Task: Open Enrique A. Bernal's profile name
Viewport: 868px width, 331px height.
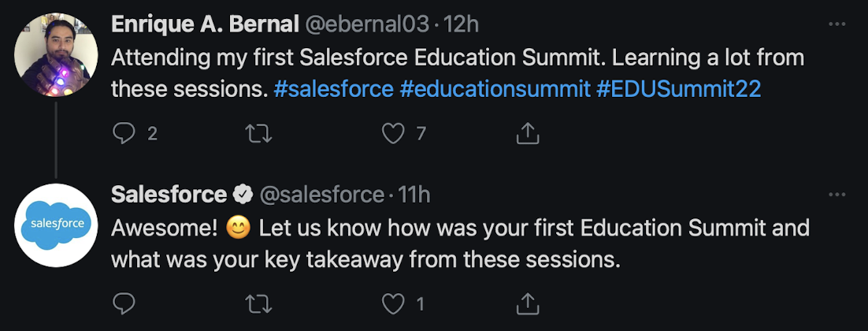Action: (x=206, y=24)
